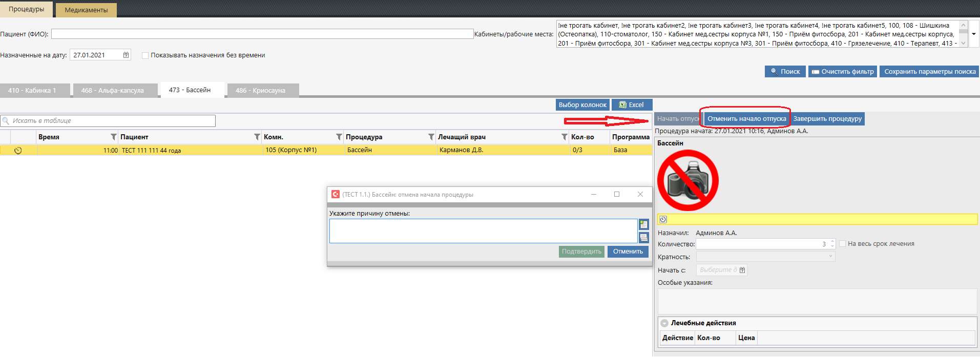Click the Завершить процедуру button
This screenshot has height=357, width=980.
click(827, 119)
